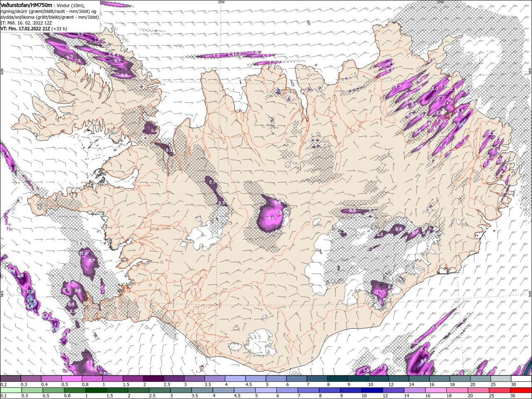This screenshot has width=532, height=399.
Task: Click the Veðurstofan/HM750m title text
Action: 26,5
